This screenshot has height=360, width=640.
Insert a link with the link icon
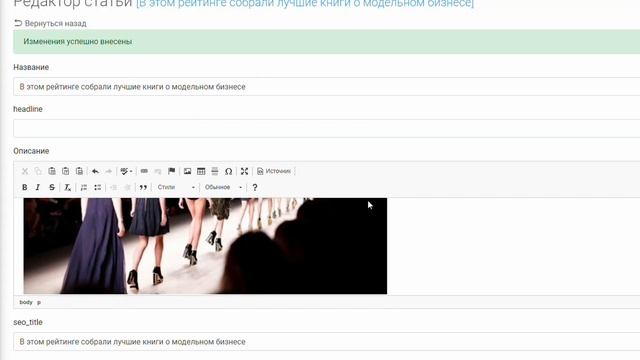point(144,171)
